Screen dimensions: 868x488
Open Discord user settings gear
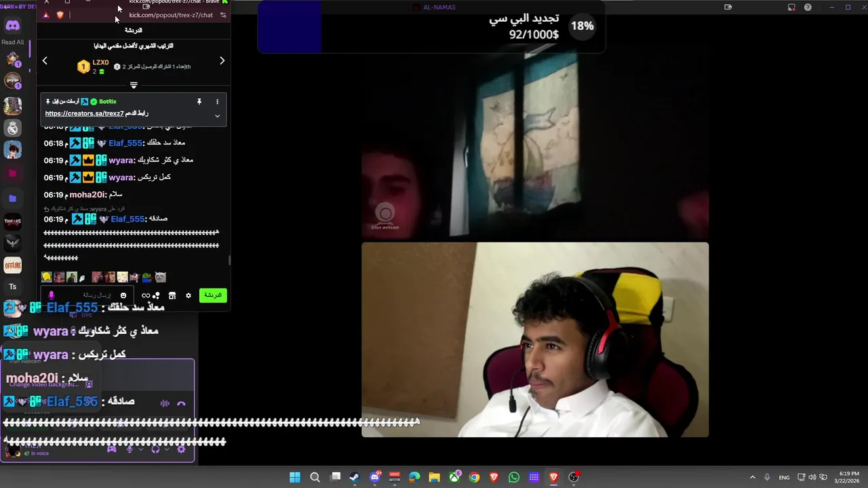point(181,449)
